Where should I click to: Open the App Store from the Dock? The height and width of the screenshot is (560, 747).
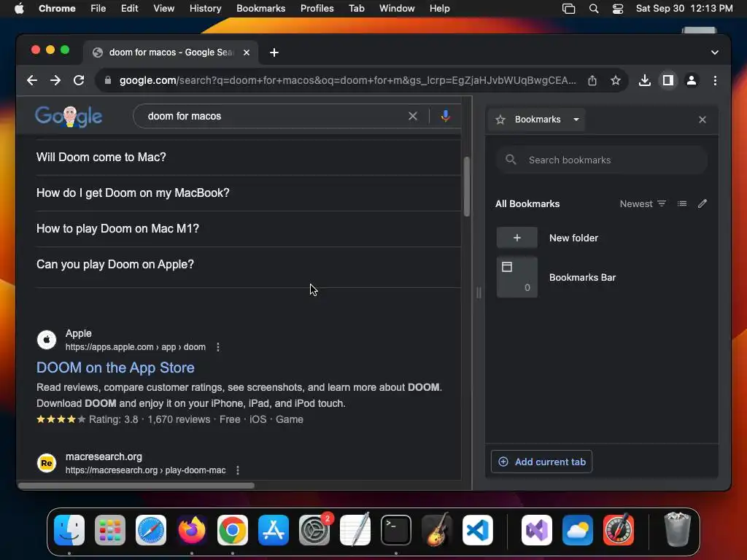(274, 530)
